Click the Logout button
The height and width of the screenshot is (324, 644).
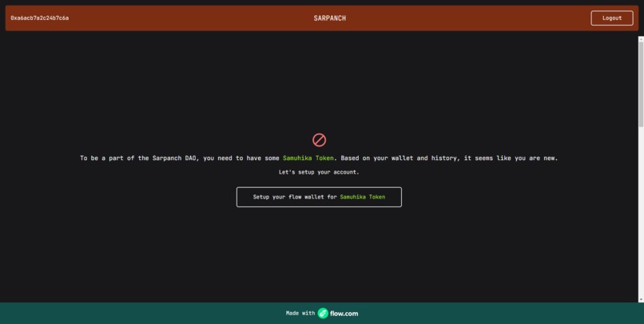point(611,18)
